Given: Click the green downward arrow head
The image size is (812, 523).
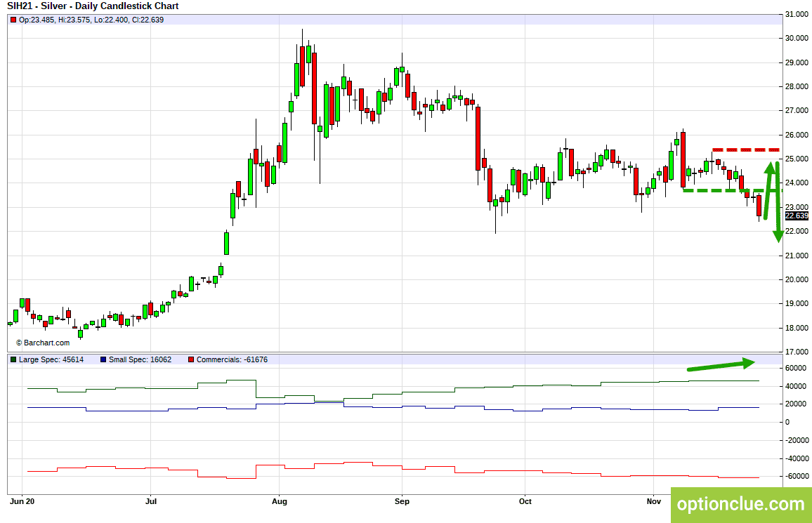Looking at the screenshot, I should point(778,237).
